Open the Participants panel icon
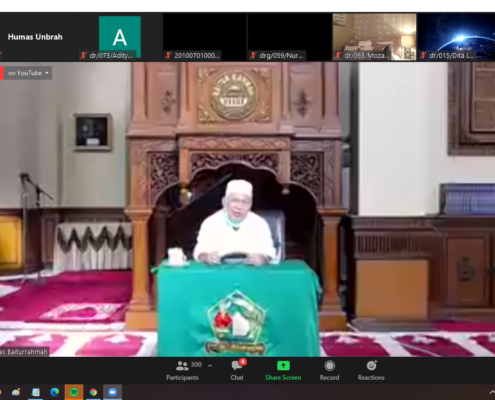The height and width of the screenshot is (400, 495). 182,366
